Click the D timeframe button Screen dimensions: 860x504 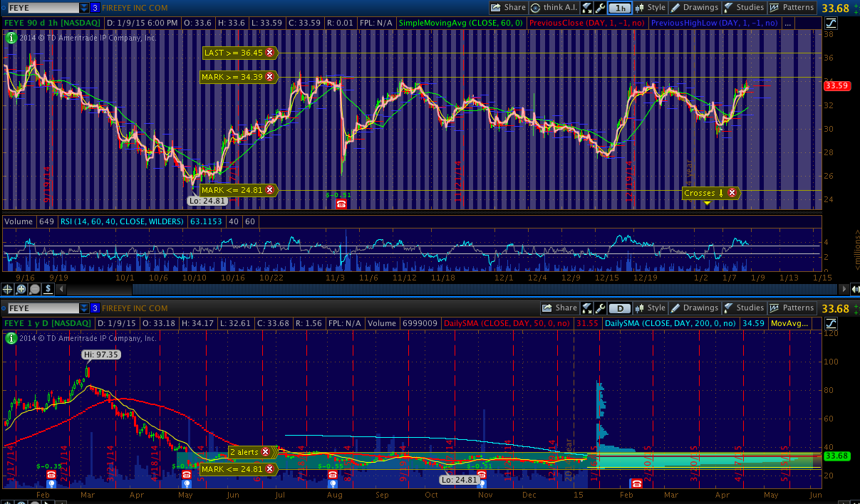[x=621, y=308]
